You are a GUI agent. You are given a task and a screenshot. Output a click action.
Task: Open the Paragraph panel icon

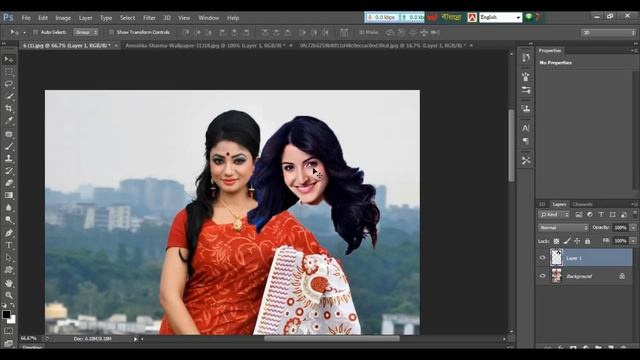[x=526, y=141]
